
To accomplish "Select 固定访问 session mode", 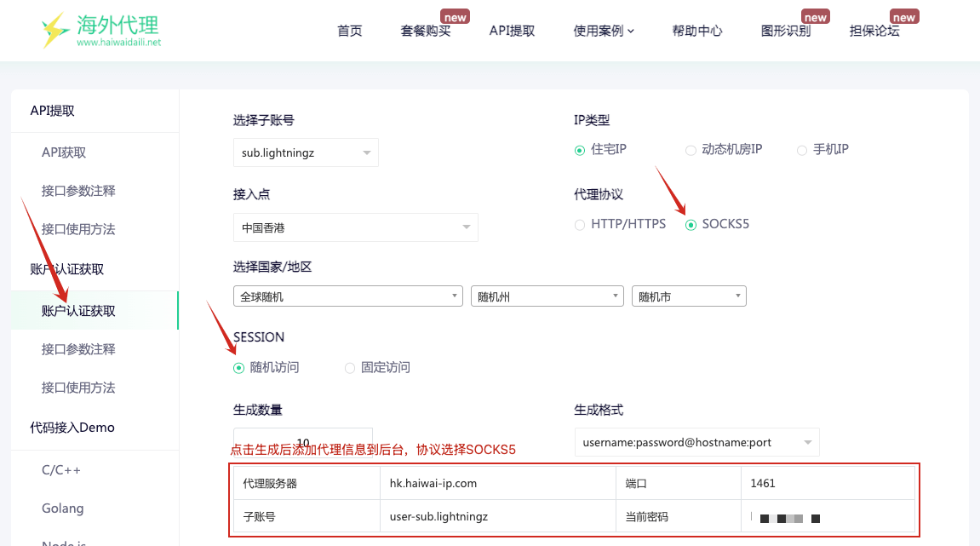I will point(350,368).
